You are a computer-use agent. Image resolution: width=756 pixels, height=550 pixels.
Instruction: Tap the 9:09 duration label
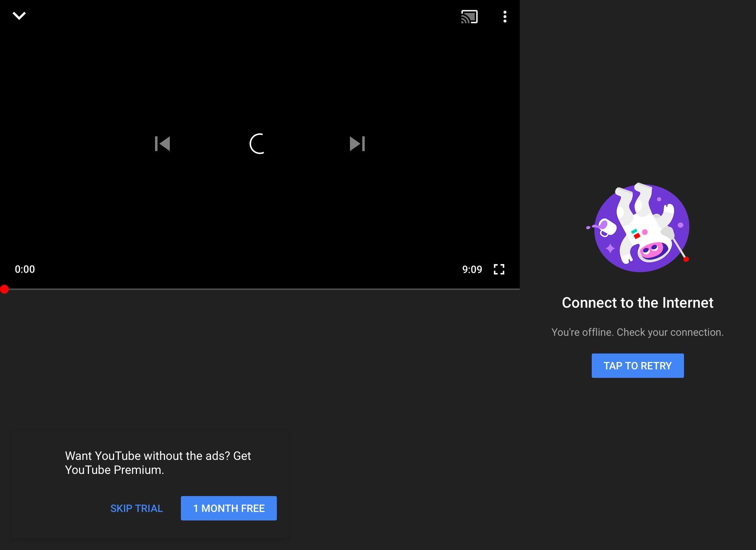(472, 269)
